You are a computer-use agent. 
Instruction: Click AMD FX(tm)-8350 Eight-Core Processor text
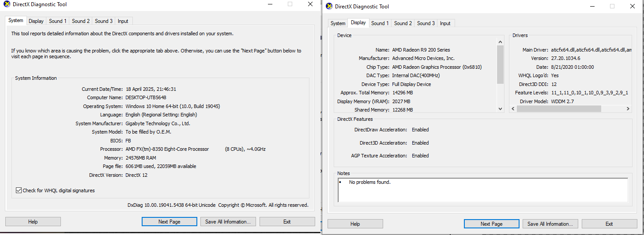tap(167, 149)
